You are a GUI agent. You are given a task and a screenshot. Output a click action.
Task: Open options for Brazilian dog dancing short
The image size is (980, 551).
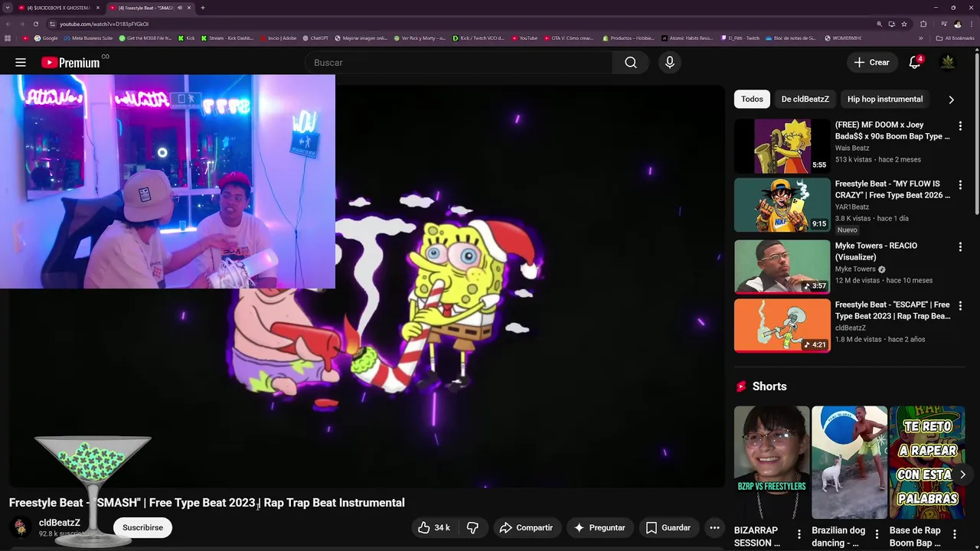877,533
